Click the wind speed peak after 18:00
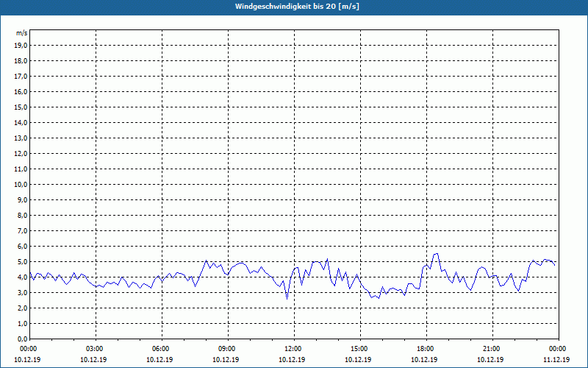This screenshot has width=588, height=368. 436,254
